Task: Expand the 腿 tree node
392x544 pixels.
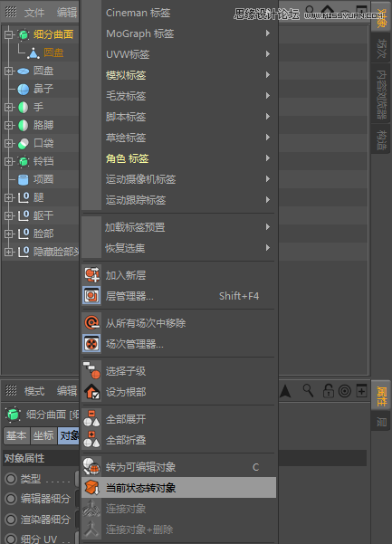Action: 9,197
